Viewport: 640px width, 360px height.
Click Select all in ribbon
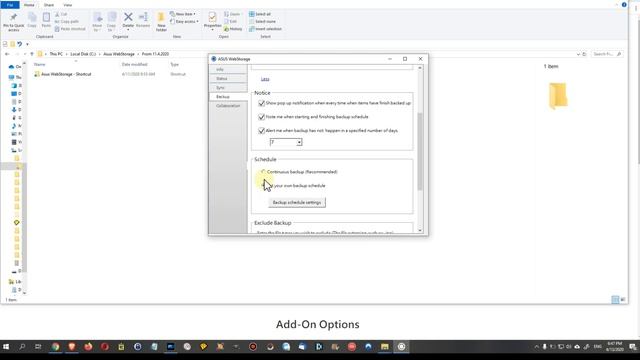[x=260, y=14]
